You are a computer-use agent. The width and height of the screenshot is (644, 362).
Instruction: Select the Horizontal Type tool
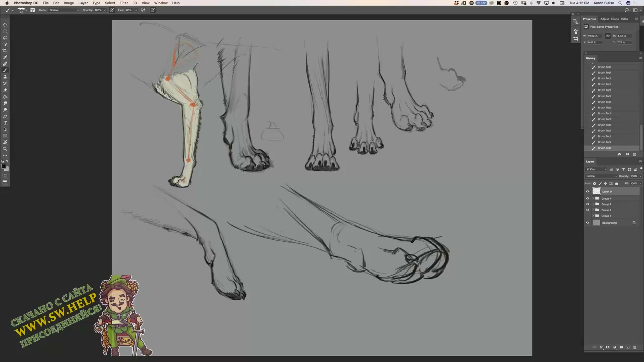pos(5,123)
